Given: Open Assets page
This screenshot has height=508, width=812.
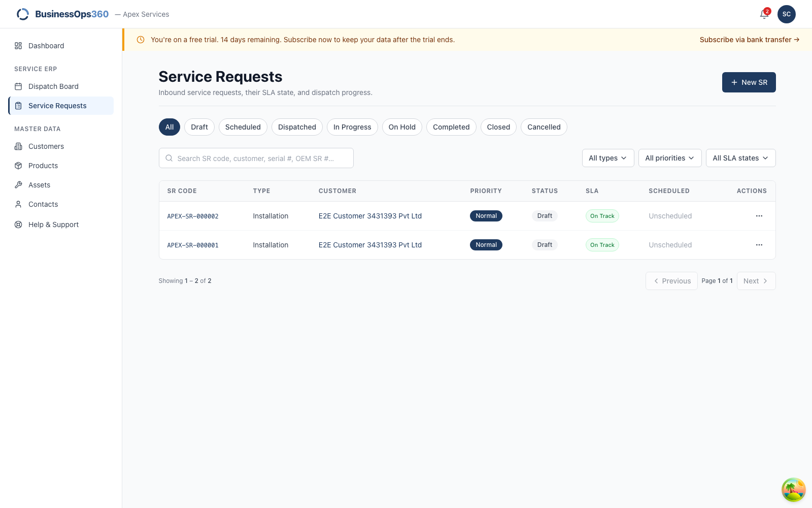Looking at the screenshot, I should 61,185.
